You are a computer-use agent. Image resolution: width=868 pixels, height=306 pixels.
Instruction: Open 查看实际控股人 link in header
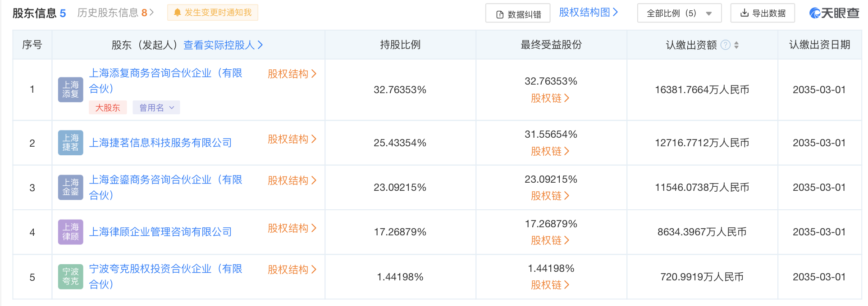click(x=223, y=45)
